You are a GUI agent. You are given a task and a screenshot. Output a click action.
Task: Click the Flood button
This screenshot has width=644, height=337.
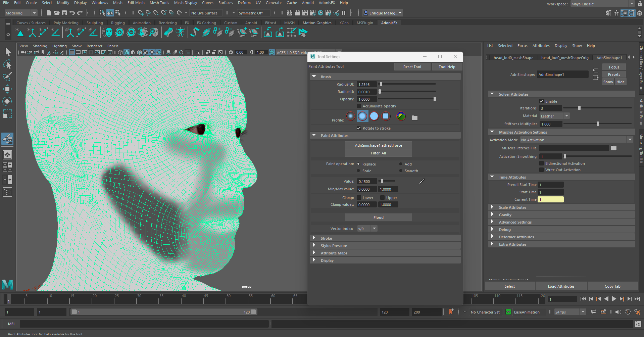pos(378,218)
